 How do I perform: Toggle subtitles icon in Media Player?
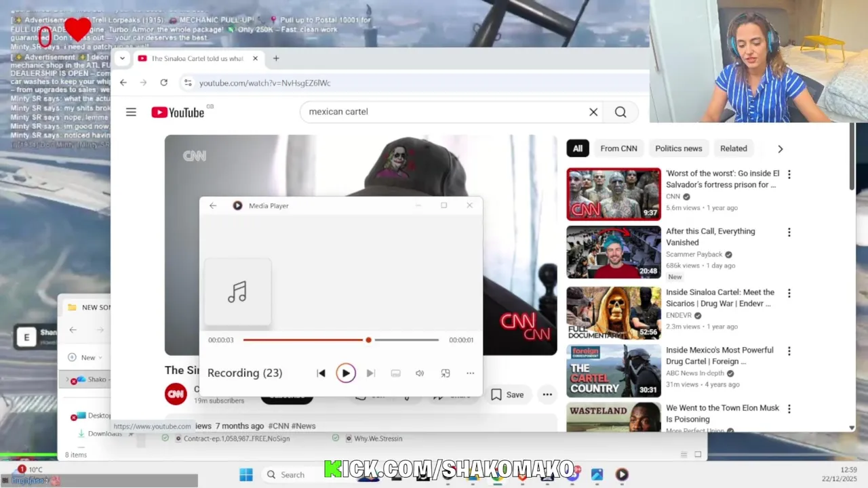[x=395, y=373]
